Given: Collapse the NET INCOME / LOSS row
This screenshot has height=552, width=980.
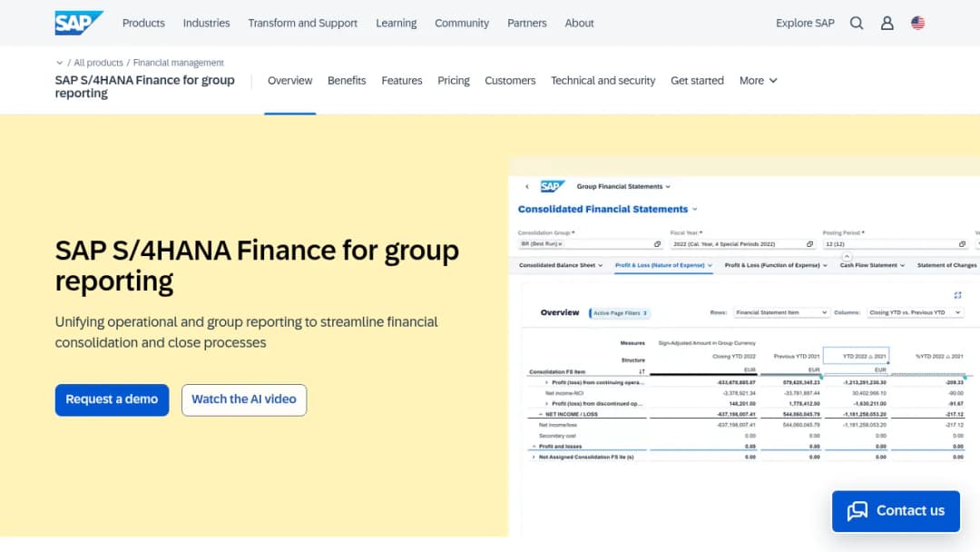Looking at the screenshot, I should pyautogui.click(x=540, y=414).
